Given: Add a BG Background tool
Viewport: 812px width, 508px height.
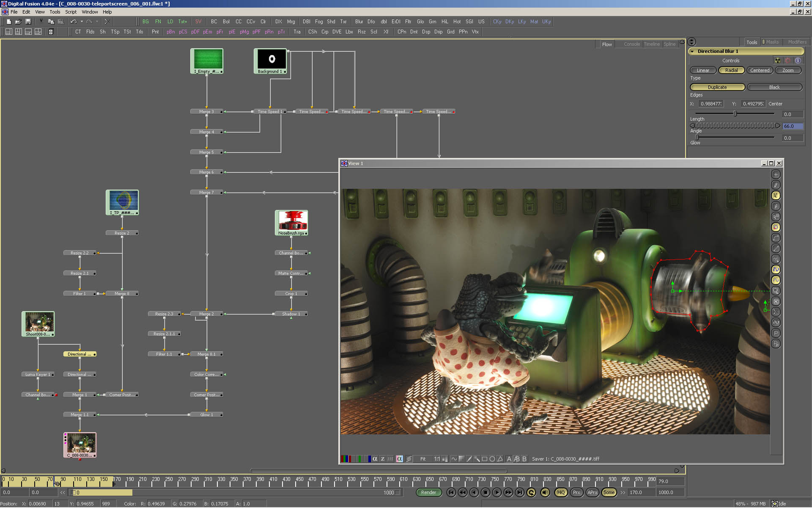Looking at the screenshot, I should coord(145,22).
